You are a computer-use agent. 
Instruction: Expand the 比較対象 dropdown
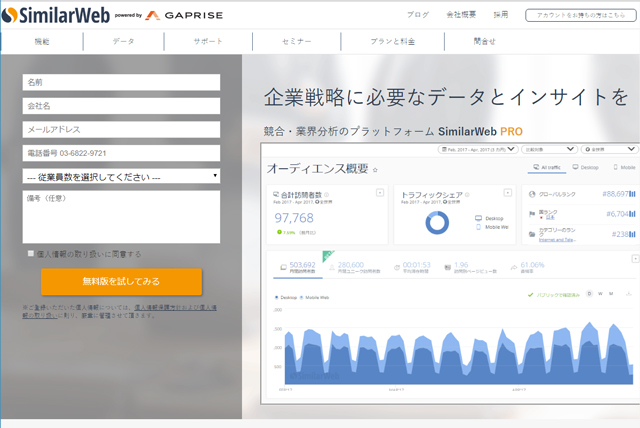click(x=549, y=149)
